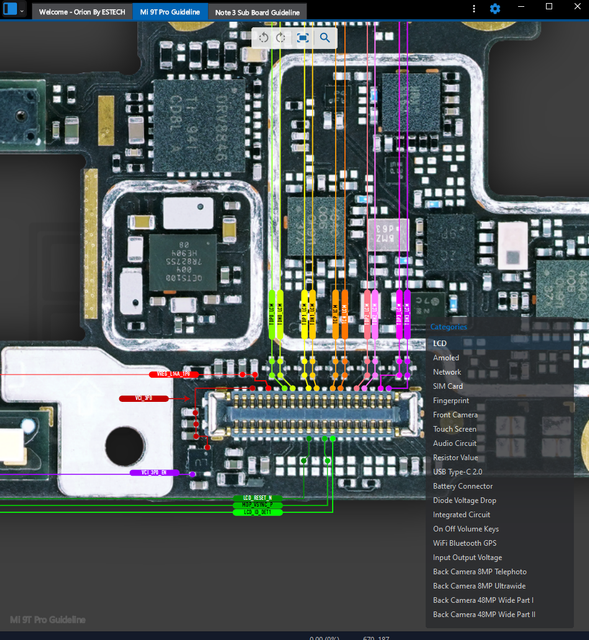Fit the board image to screen
The width and height of the screenshot is (589, 640).
coord(303,38)
